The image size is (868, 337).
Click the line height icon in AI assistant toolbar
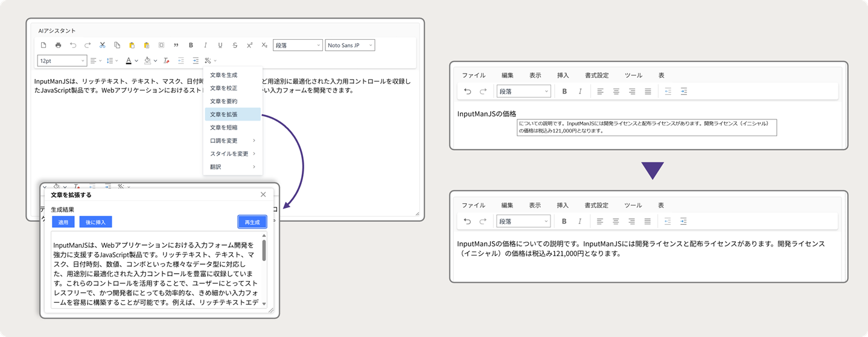tap(110, 61)
